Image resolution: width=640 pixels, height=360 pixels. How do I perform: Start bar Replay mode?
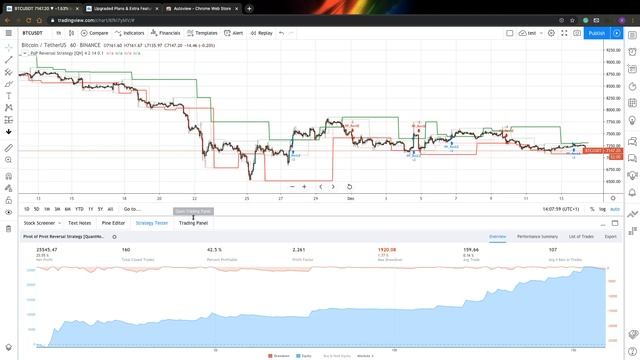click(261, 33)
